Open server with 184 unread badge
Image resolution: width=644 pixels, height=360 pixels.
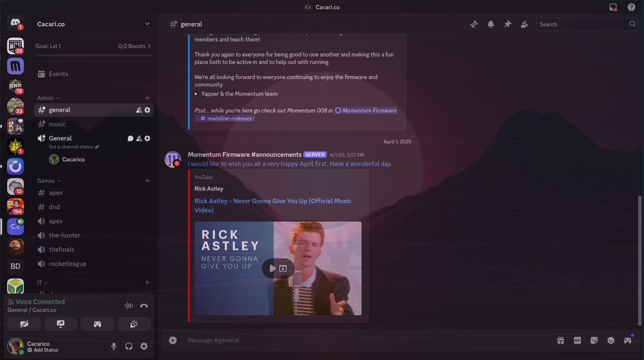(x=15, y=207)
